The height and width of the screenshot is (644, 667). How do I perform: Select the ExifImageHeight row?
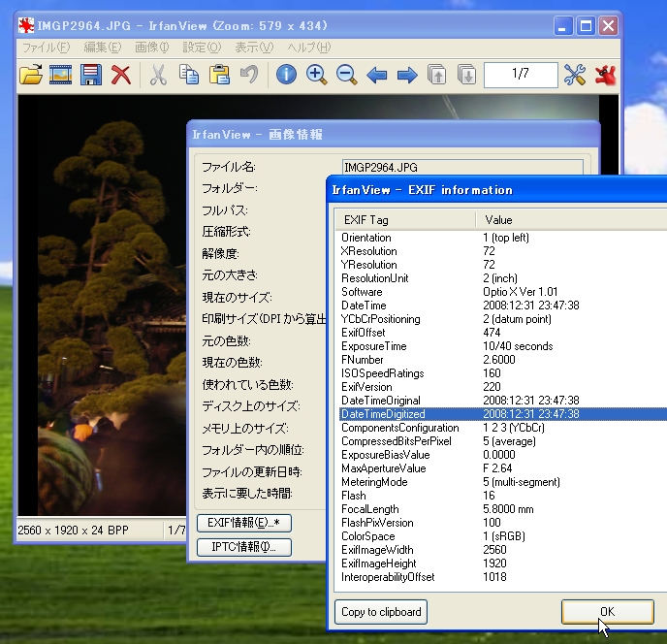point(503,563)
